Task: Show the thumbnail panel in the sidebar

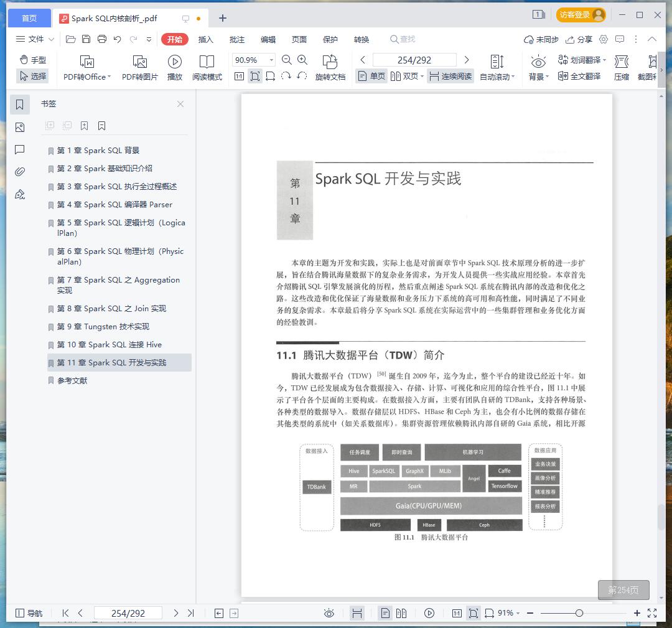Action: click(x=20, y=128)
